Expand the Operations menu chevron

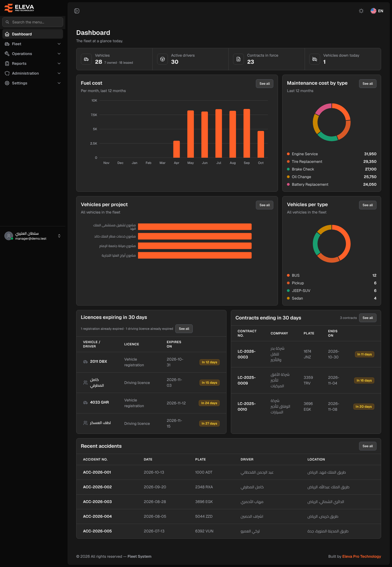click(x=59, y=54)
